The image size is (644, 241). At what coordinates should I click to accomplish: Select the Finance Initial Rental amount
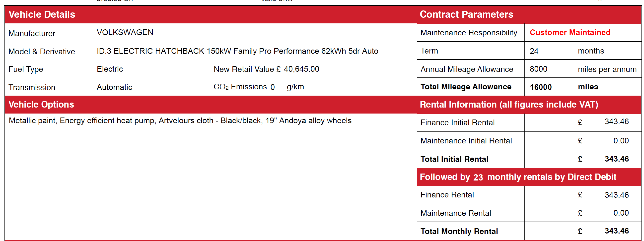coord(617,122)
